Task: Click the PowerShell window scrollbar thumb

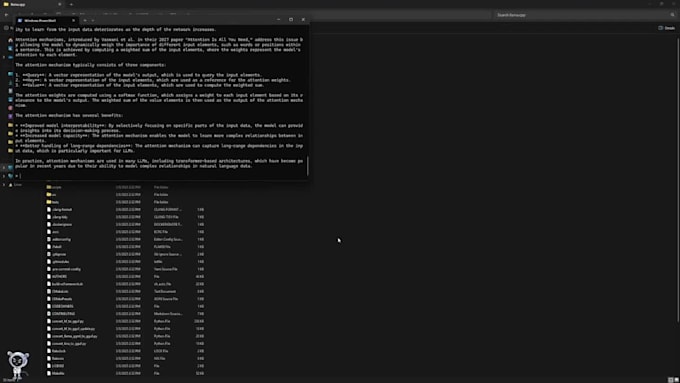Action: click(x=307, y=166)
